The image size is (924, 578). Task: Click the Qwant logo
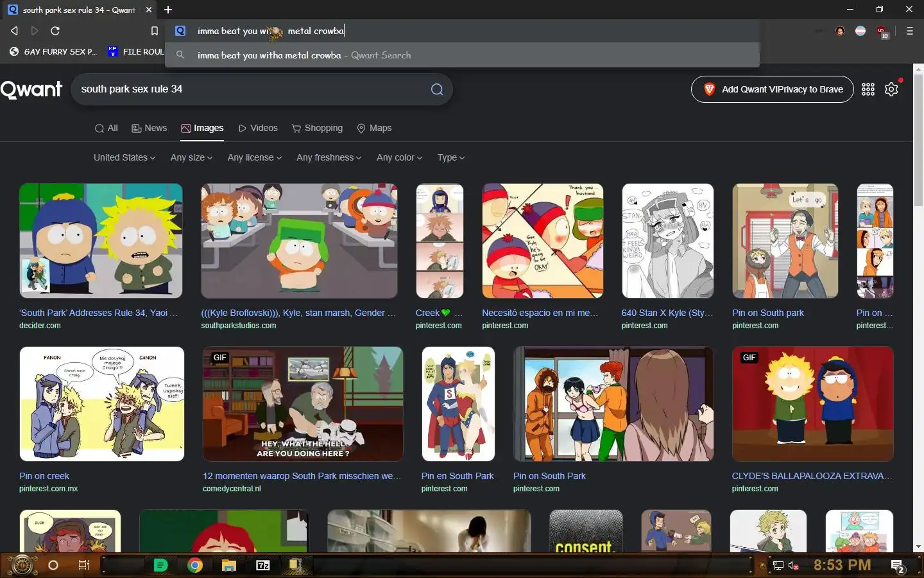coord(31,89)
